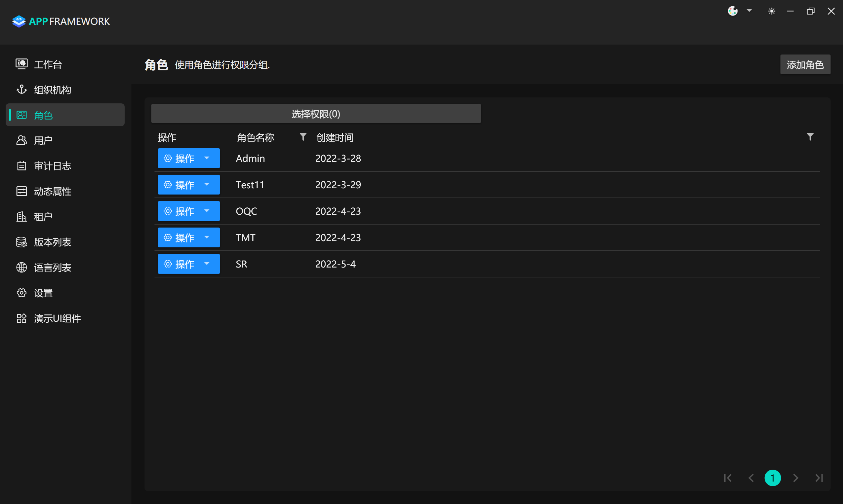Open the 租户 sidebar entry

[x=65, y=217]
